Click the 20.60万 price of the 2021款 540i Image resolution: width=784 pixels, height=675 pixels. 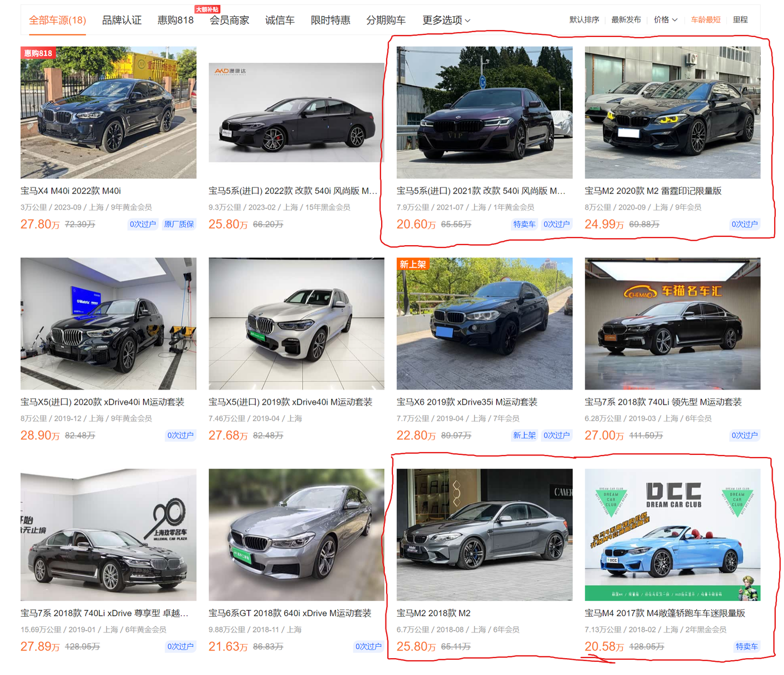coord(416,224)
